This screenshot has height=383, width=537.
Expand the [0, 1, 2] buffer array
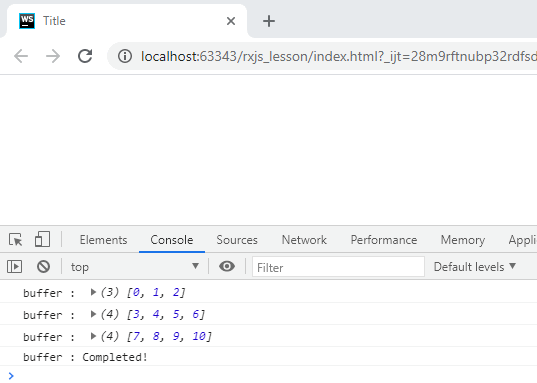pos(93,292)
